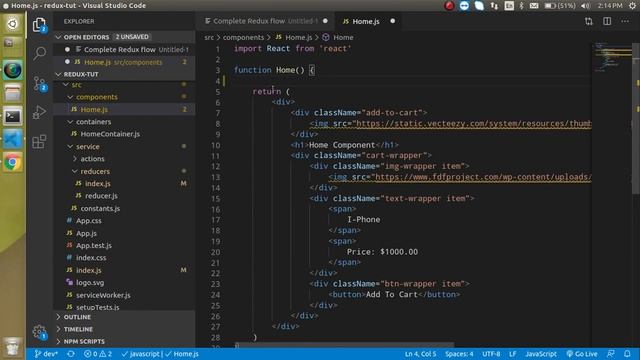Click the Bluetooth icon in top bar

coord(521,6)
